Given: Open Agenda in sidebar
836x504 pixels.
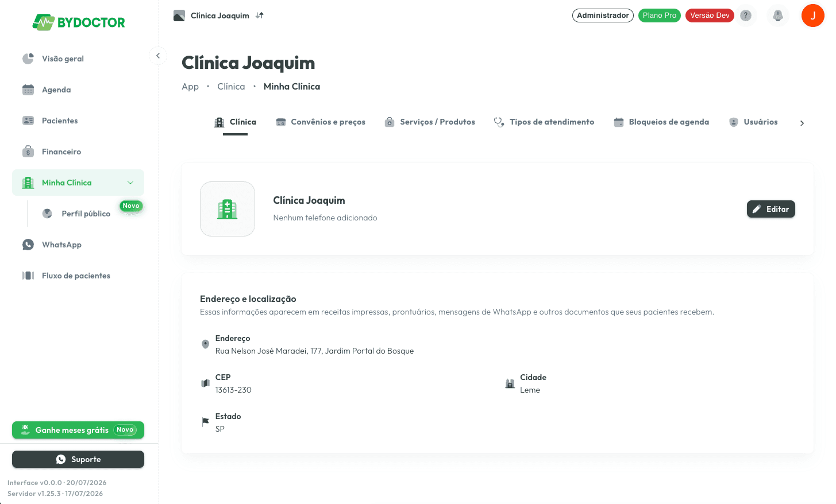Looking at the screenshot, I should coord(78,90).
